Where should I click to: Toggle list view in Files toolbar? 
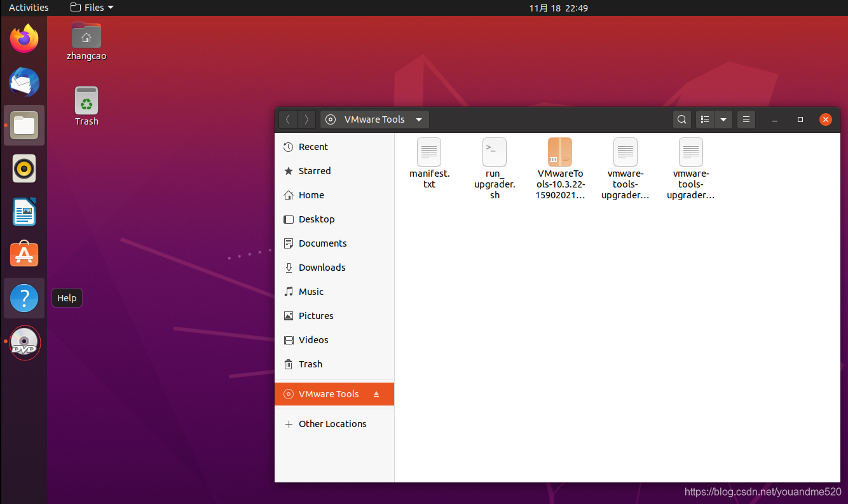(704, 119)
